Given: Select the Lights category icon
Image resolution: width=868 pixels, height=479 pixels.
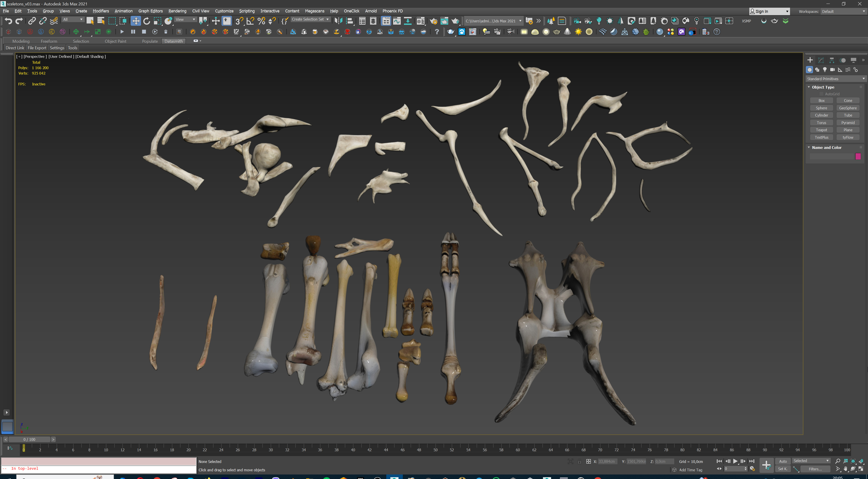Looking at the screenshot, I should tap(825, 70).
